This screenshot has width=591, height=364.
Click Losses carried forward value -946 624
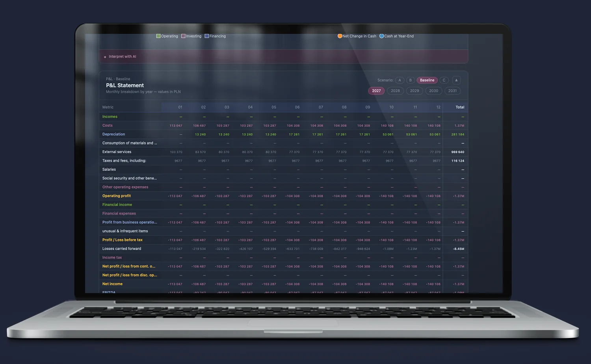363,249
